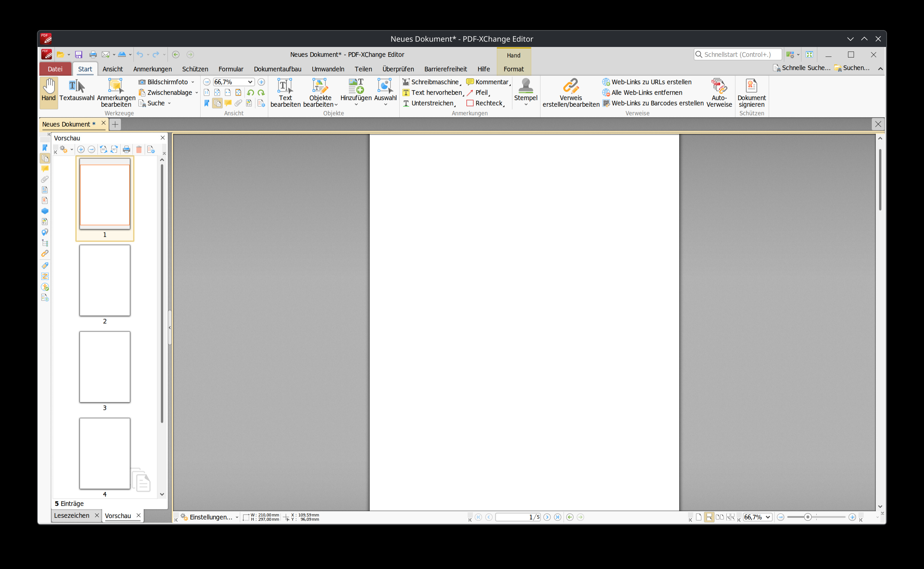Viewport: 924px width, 569px height.
Task: Click the document's vertical scrollbar
Action: 880,180
